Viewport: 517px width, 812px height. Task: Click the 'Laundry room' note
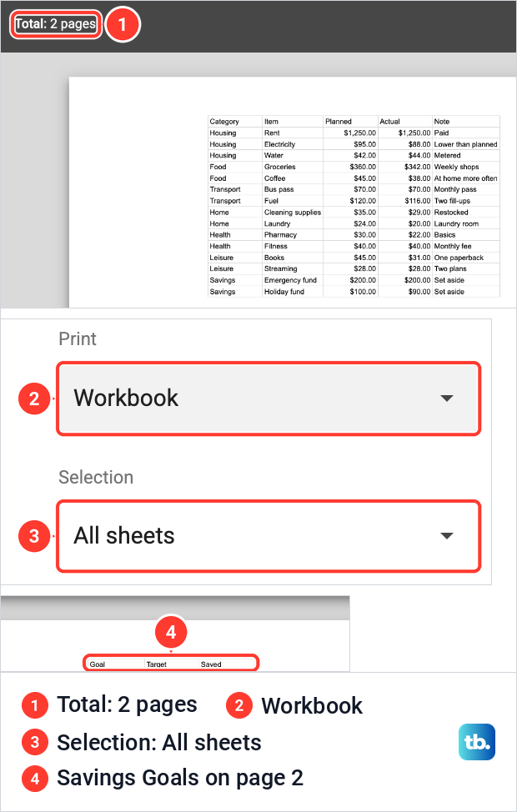point(456,223)
